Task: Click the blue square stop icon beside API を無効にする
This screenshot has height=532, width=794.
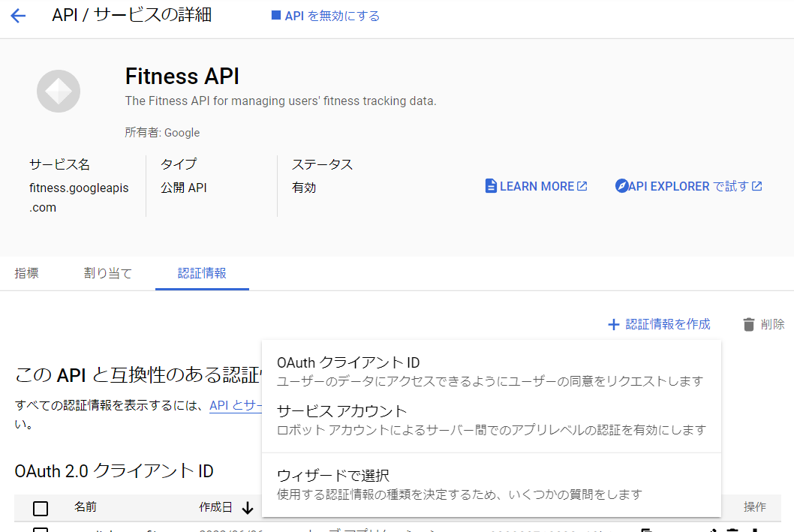Action: [275, 16]
